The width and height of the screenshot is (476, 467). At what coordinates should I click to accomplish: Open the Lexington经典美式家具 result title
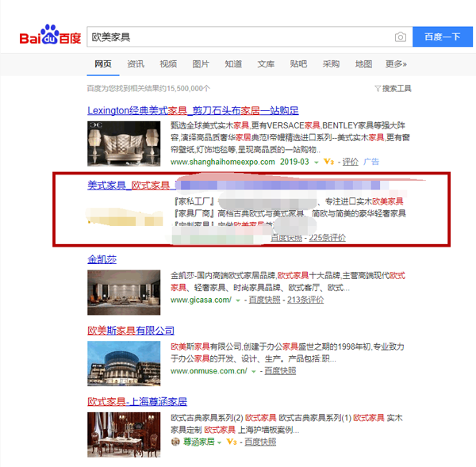(193, 110)
